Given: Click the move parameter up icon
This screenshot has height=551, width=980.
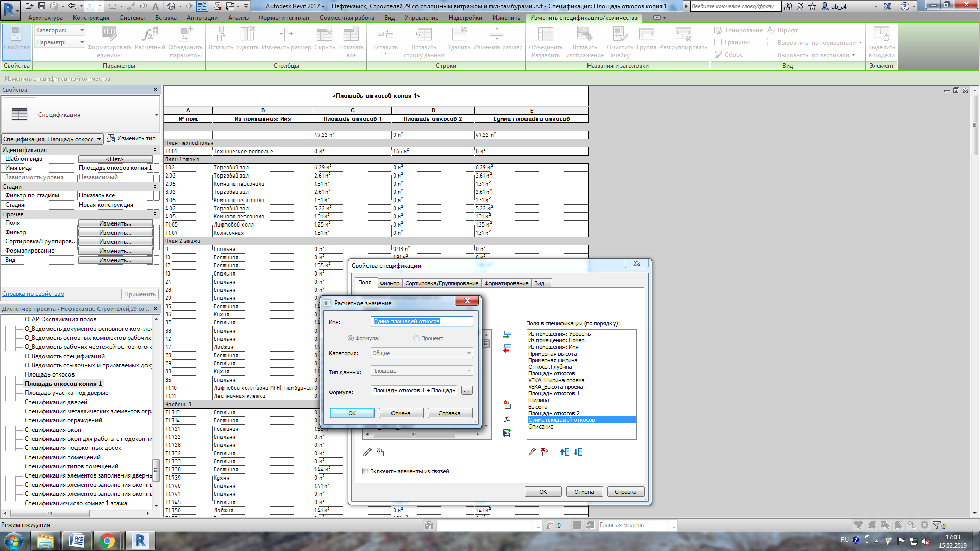Looking at the screenshot, I should click(x=564, y=452).
